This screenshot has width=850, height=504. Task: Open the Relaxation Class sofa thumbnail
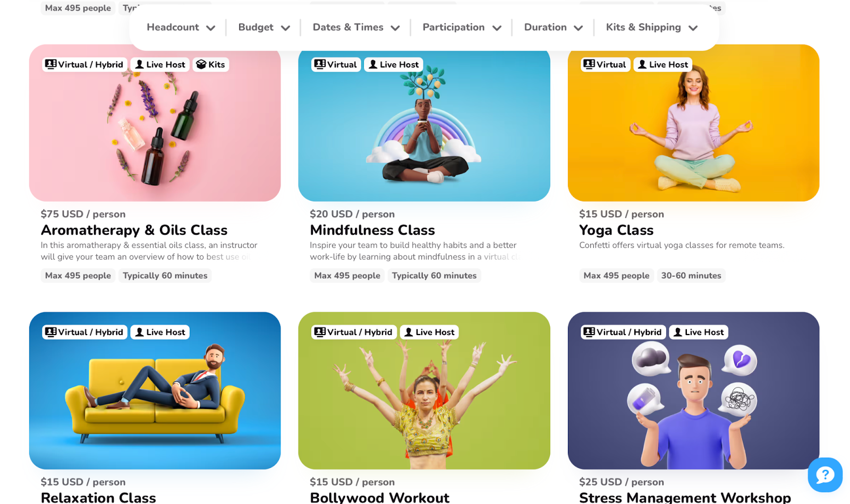click(155, 390)
